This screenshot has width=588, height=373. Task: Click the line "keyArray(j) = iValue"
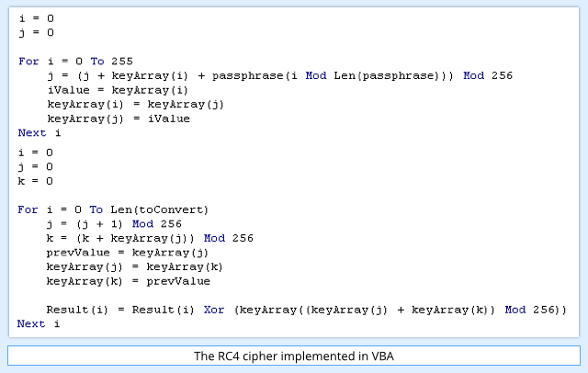pyautogui.click(x=119, y=119)
